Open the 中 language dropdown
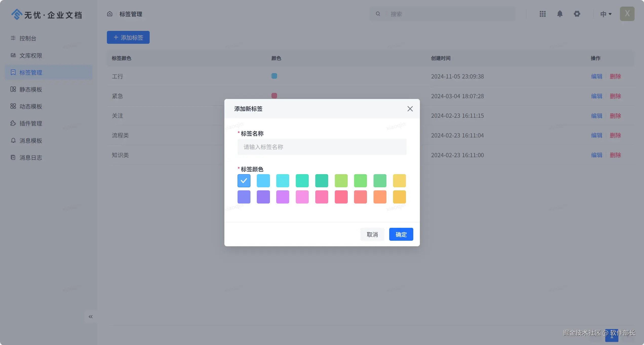 (606, 14)
